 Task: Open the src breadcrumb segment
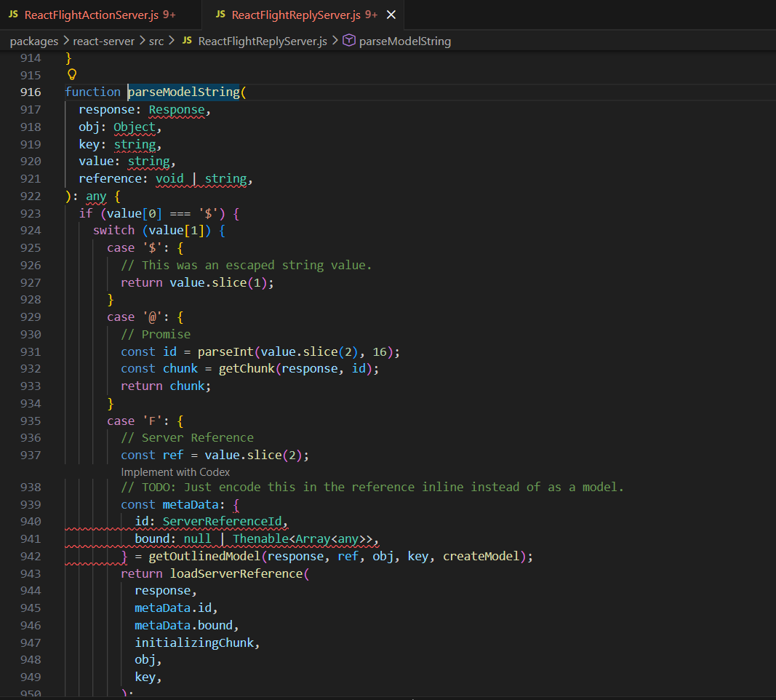click(156, 41)
